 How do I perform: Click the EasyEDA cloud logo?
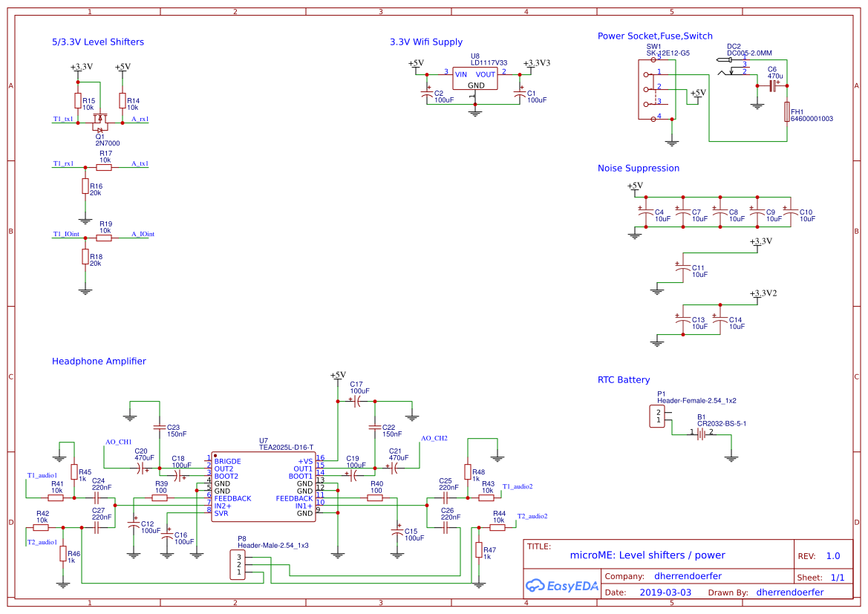point(536,586)
